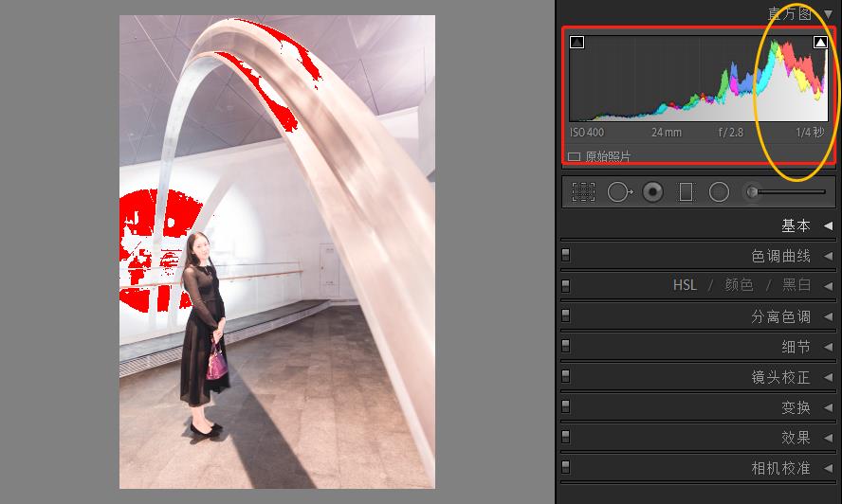Disable the 镜头校正 panel switch
The width and height of the screenshot is (842, 504).
coord(566,376)
